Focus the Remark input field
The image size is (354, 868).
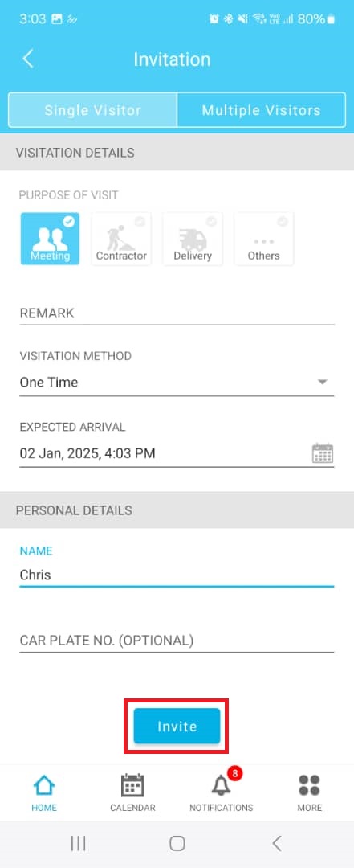coord(177,313)
